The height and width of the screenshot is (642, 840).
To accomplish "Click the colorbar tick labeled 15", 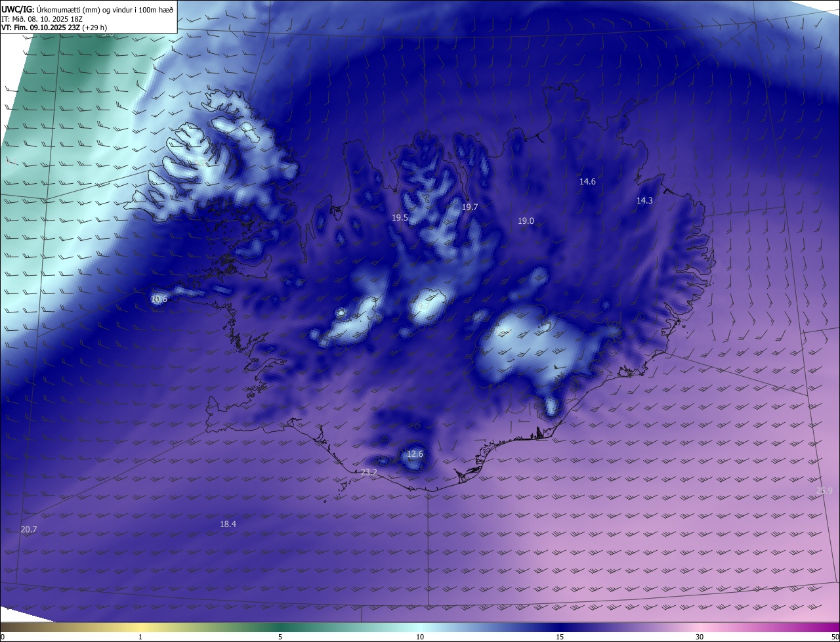I will pos(560,637).
